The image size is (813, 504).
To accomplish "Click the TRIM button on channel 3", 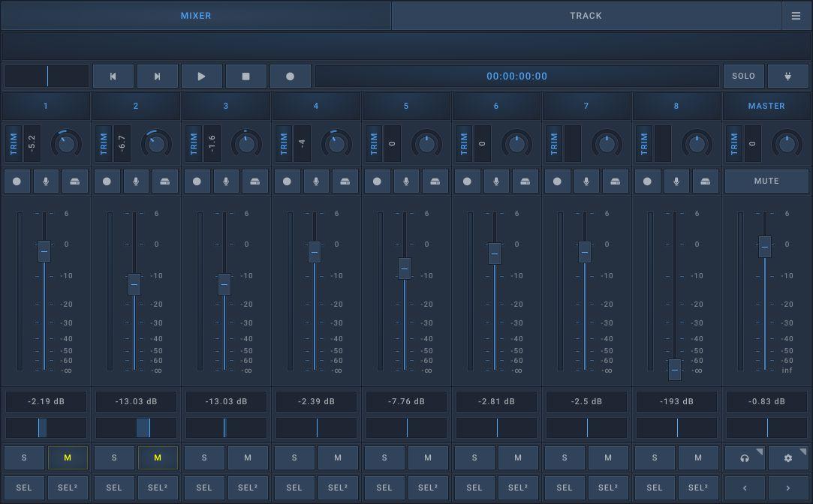I will pos(194,143).
